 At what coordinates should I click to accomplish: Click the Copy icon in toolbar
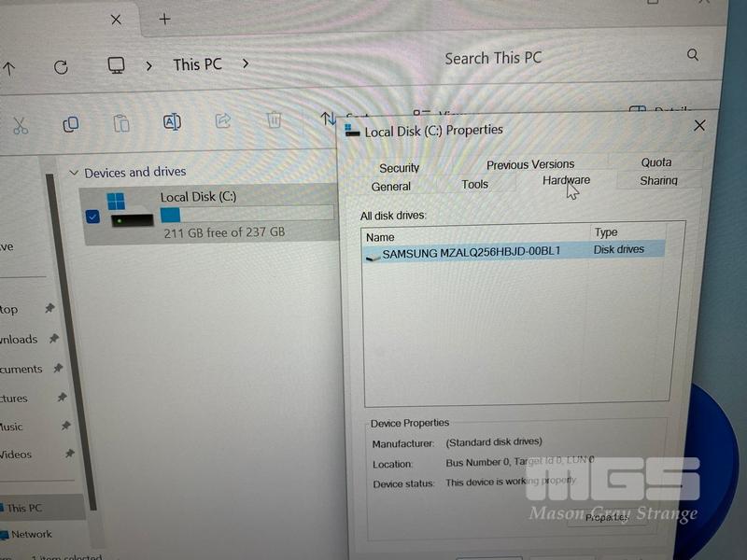[70, 123]
